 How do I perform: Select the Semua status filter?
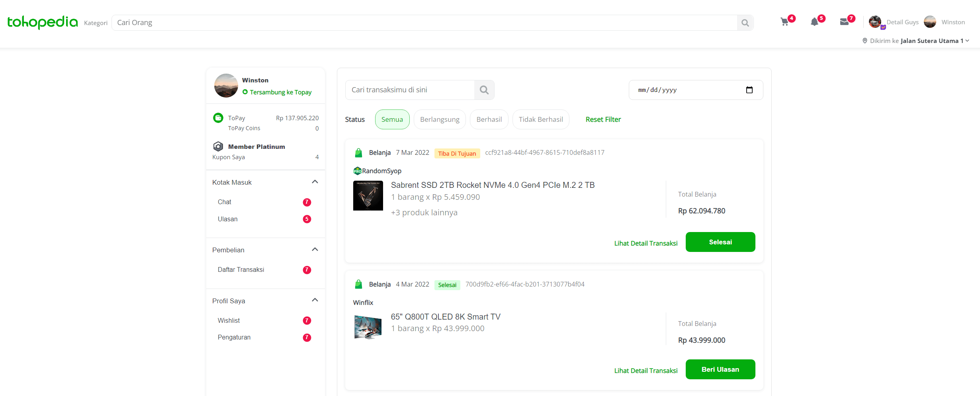pos(392,119)
